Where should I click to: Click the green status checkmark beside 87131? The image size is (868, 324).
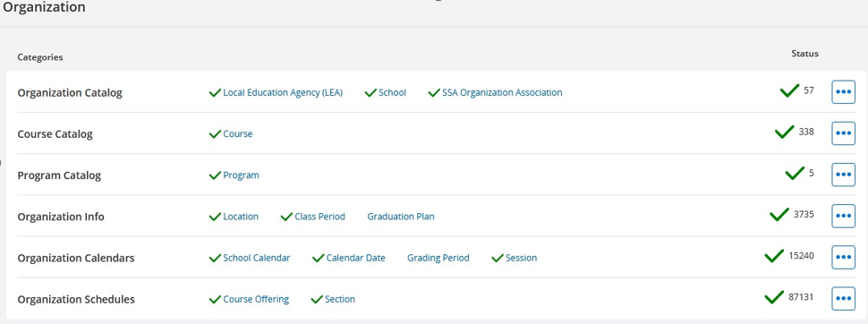(774, 297)
